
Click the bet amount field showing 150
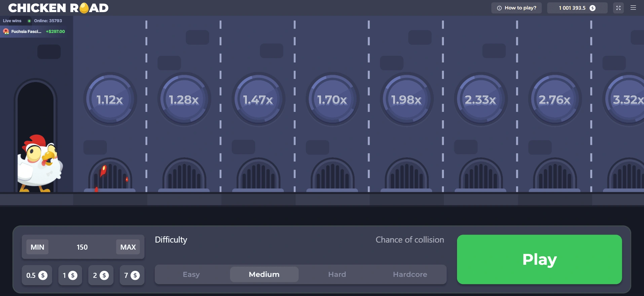(x=82, y=247)
